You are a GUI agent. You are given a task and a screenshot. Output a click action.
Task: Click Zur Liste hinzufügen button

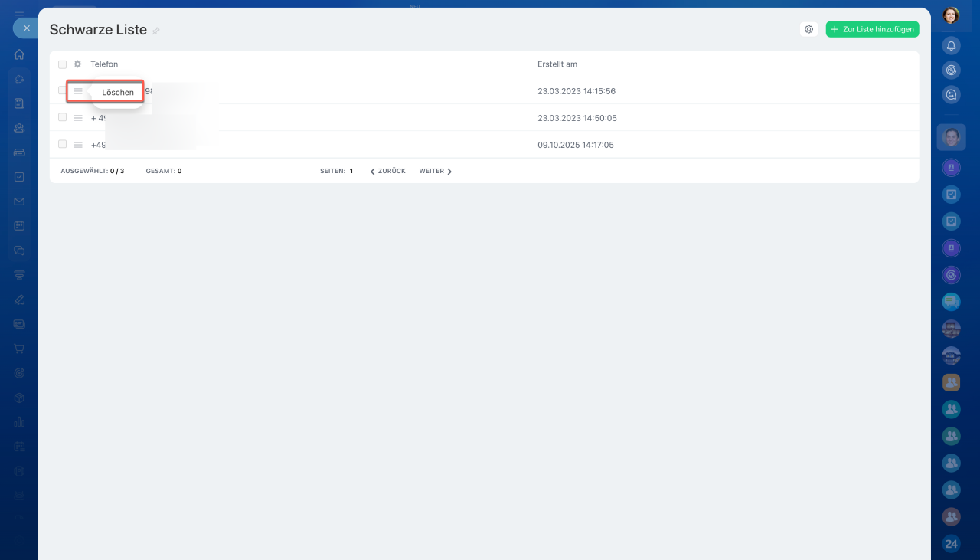point(872,29)
